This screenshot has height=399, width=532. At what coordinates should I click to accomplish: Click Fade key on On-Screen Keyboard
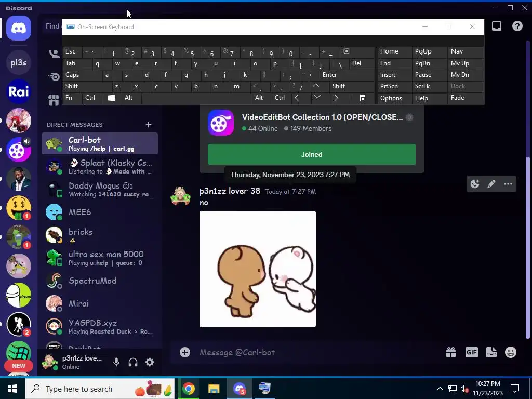[x=466, y=98]
